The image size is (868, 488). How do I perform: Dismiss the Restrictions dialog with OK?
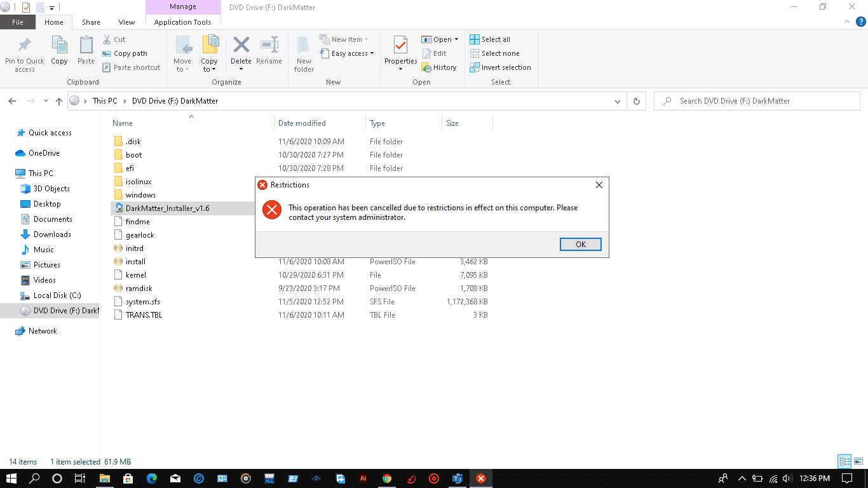tap(580, 244)
